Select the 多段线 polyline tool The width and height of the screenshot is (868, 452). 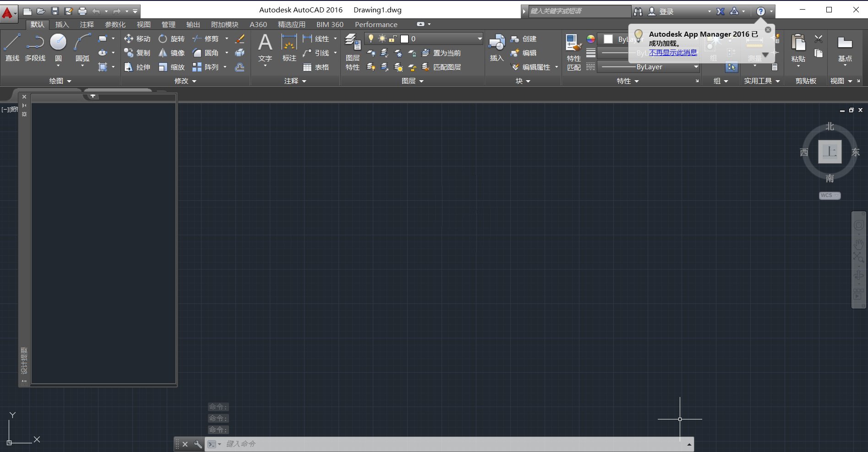[x=35, y=48]
